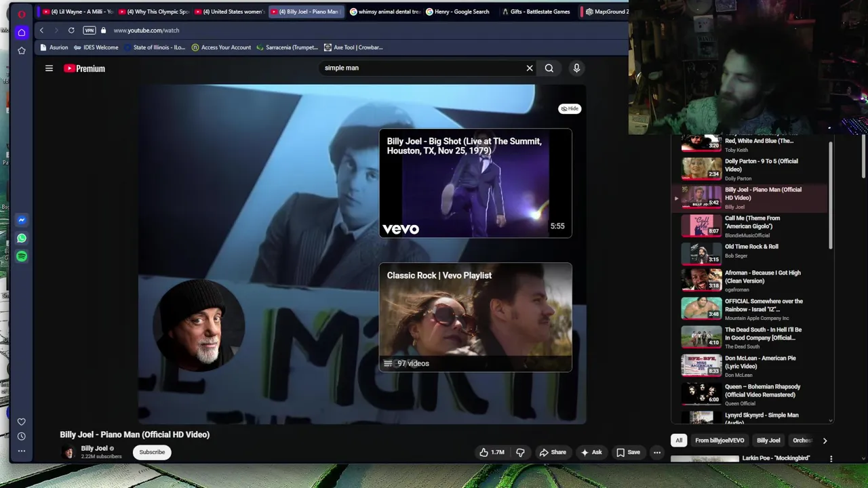
Task: Switch to the whimsy animal dental tab
Action: point(384,12)
